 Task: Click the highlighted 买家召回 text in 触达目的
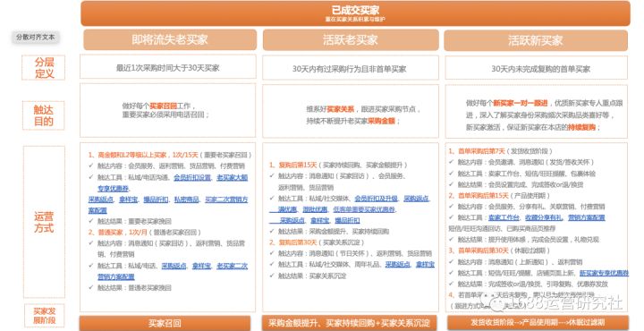click(163, 106)
